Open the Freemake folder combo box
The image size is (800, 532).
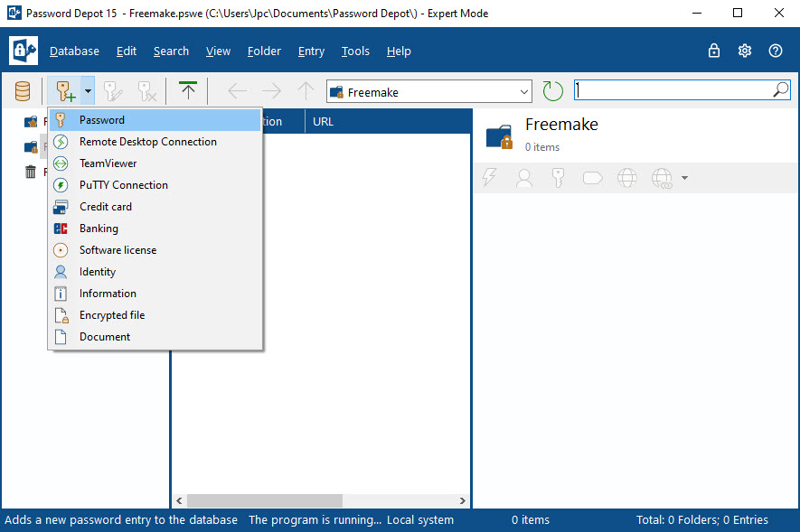429,92
